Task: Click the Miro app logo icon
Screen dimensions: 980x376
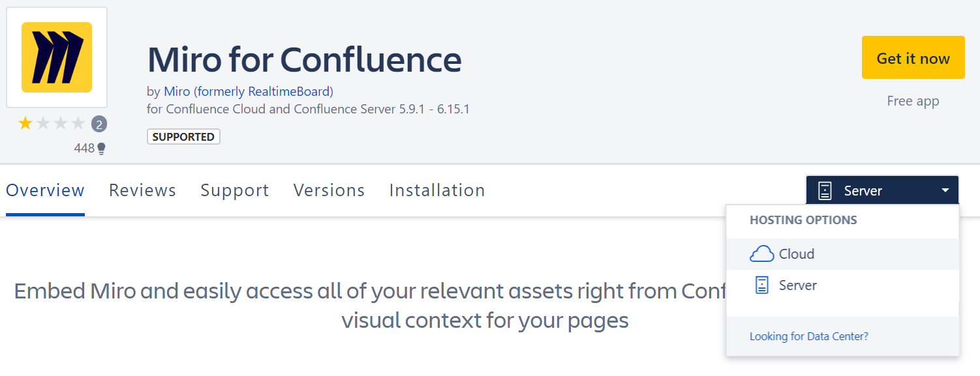Action: (57, 57)
